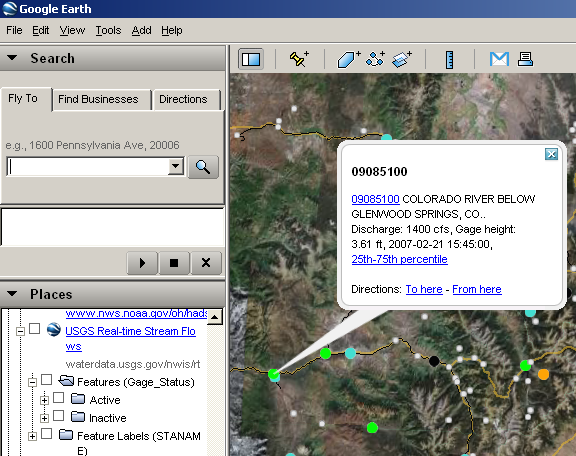Clear search results with the X button

[206, 263]
